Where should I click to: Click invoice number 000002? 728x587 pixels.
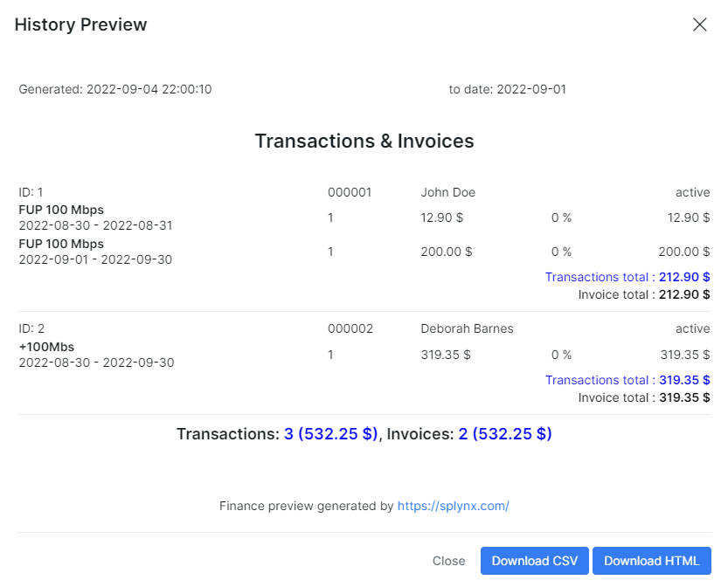point(350,328)
